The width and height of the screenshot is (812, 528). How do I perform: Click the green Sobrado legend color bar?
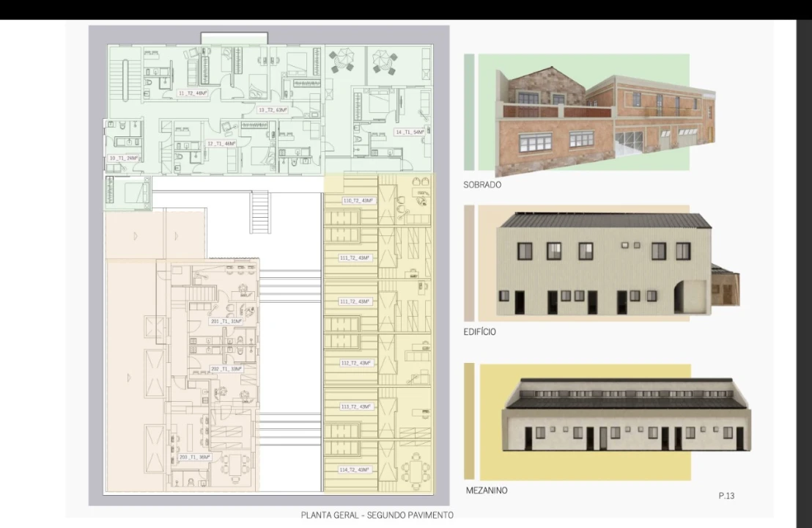(469, 111)
